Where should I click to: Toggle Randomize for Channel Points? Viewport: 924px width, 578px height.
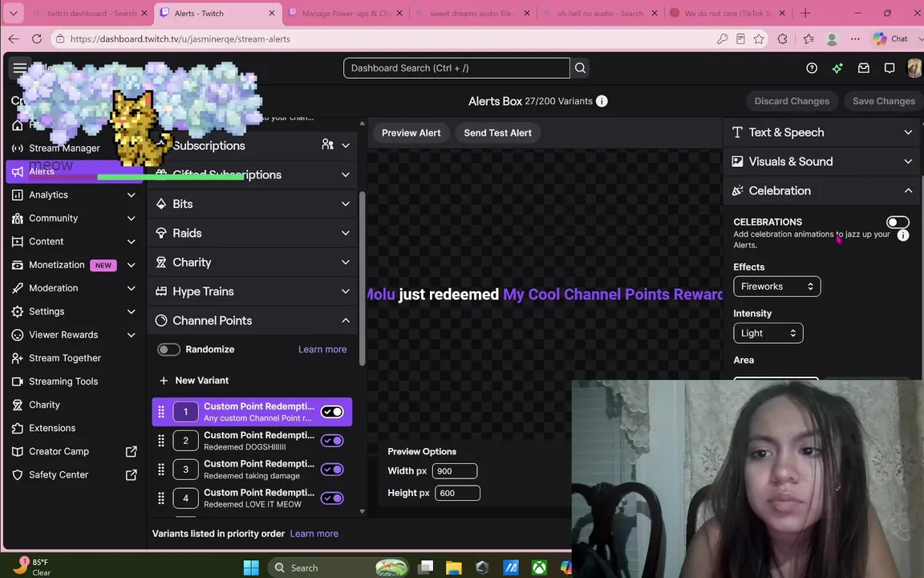tap(168, 349)
